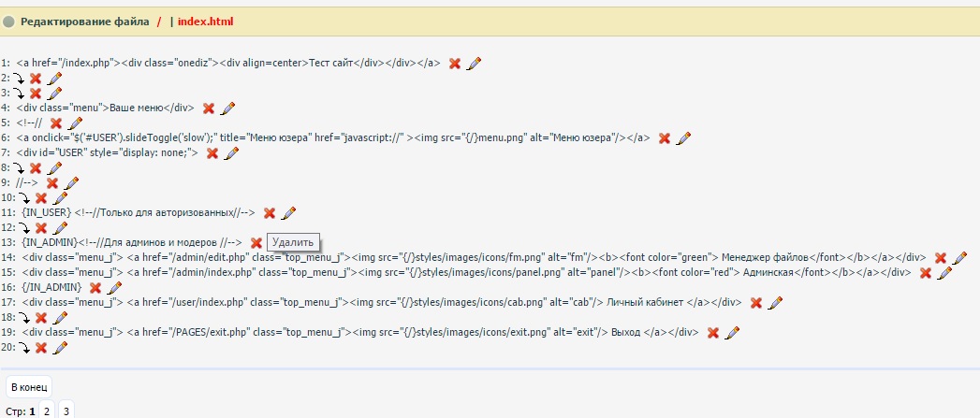Edit line 19 "Выход" link

(x=732, y=332)
